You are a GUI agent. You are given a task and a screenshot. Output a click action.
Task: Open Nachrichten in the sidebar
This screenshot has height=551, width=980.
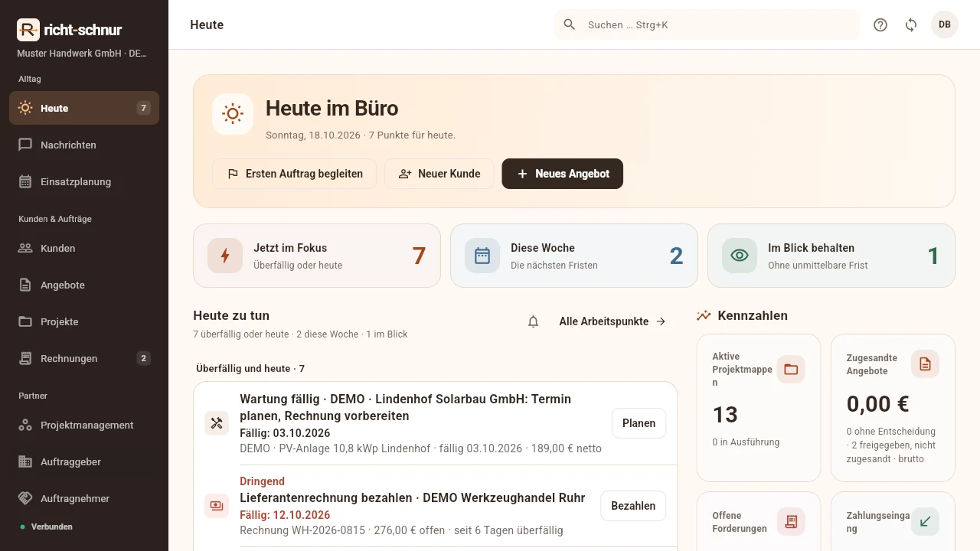click(84, 145)
